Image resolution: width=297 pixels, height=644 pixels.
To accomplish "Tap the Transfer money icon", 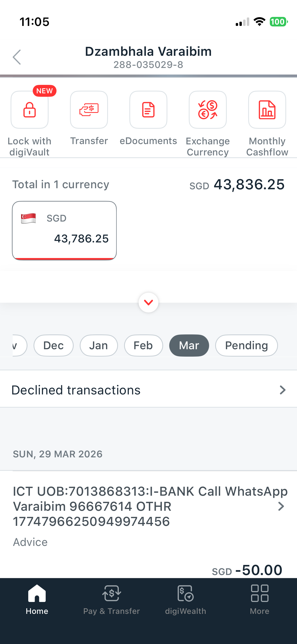I will tap(89, 110).
